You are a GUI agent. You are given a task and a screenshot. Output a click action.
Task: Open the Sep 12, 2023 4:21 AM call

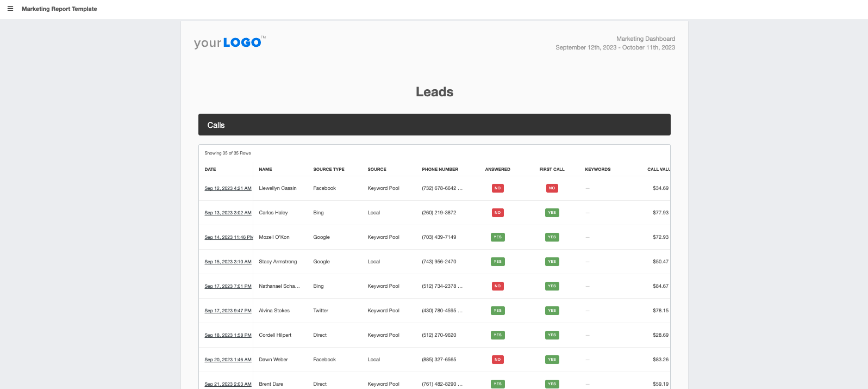[x=228, y=188]
